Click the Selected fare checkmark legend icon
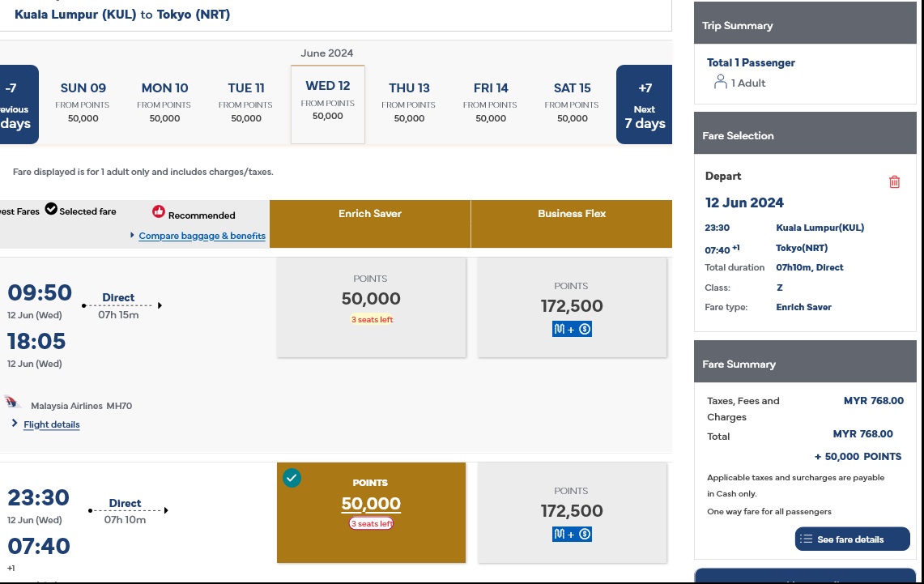 click(x=51, y=210)
